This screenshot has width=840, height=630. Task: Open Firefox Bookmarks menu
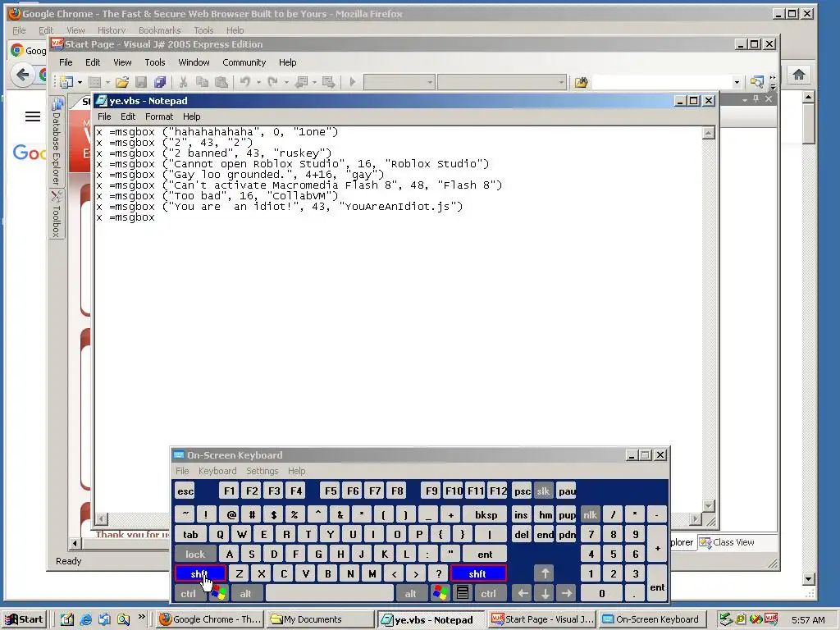click(x=159, y=30)
